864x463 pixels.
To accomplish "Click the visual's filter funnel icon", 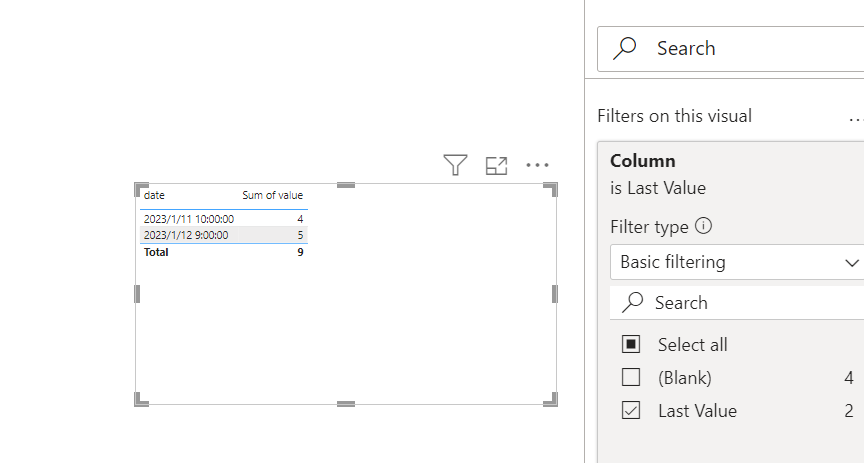I will tap(455, 165).
